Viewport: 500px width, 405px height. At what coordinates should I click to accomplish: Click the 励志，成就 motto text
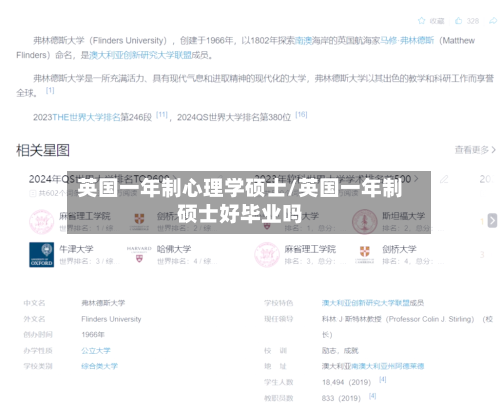pyautogui.click(x=340, y=351)
